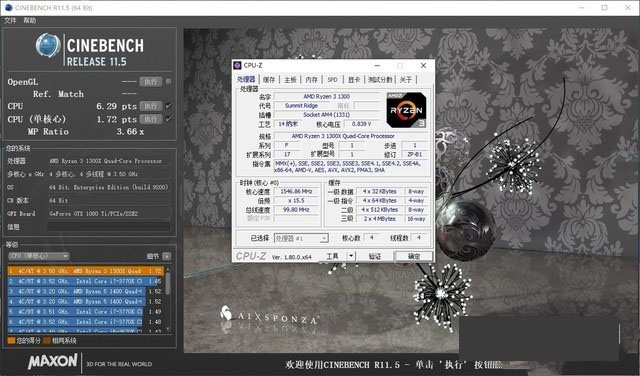The height and width of the screenshot is (376, 640).
Task: Click the Cinebench sphere logo icon
Action: tap(48, 45)
